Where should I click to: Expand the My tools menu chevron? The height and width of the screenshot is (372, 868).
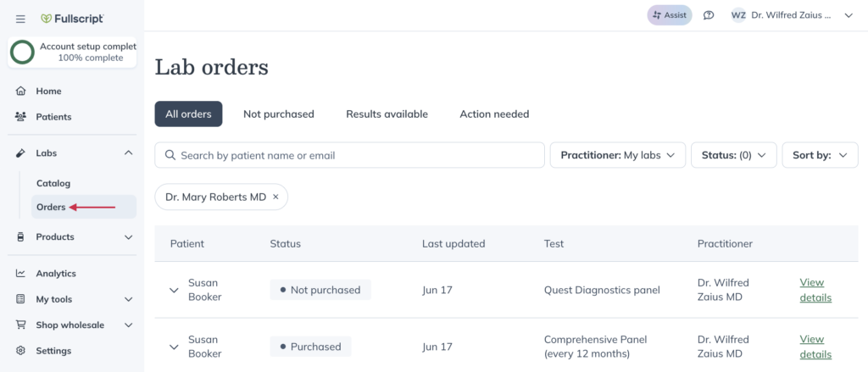pyautogui.click(x=129, y=299)
